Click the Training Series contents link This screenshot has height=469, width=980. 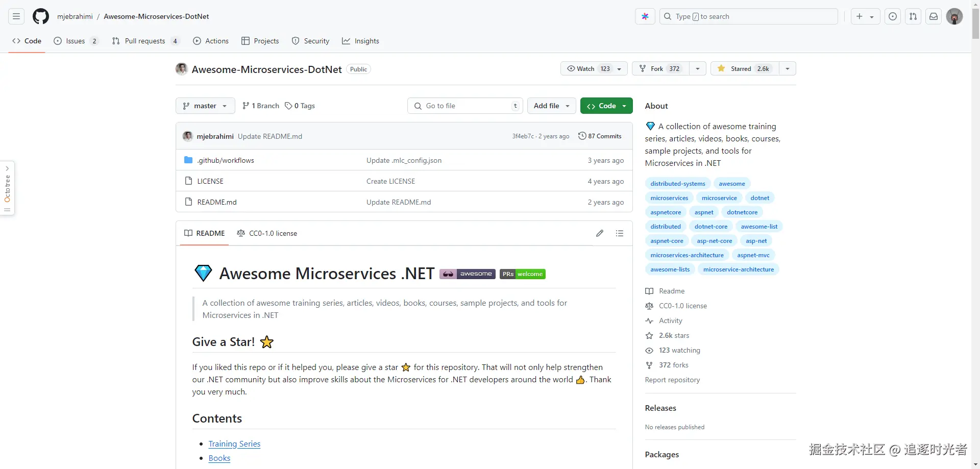point(234,444)
